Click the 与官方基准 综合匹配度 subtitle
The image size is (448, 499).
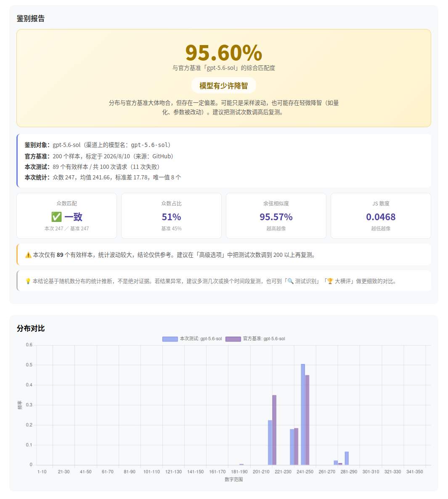(223, 68)
